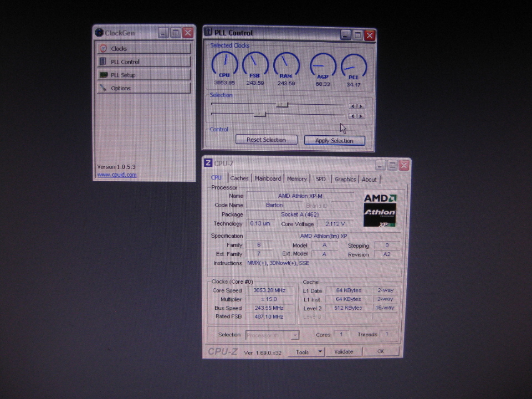Open the Processor #1 selection dropdown

coord(272,335)
